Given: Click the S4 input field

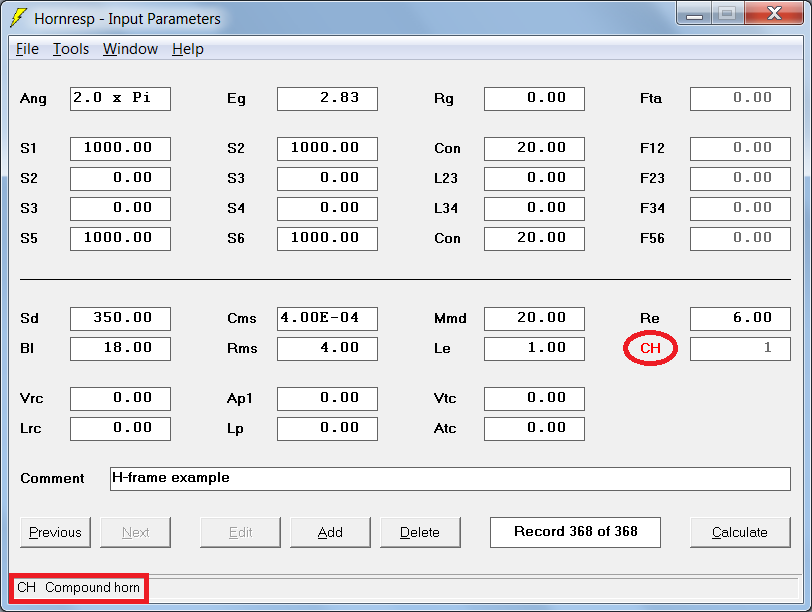Looking at the screenshot, I should point(327,209).
